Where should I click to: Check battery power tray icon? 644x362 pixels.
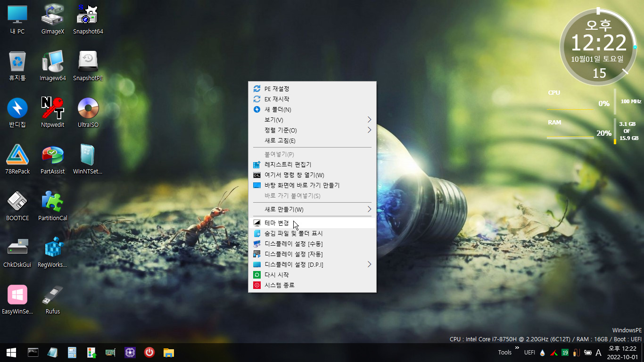click(587, 353)
